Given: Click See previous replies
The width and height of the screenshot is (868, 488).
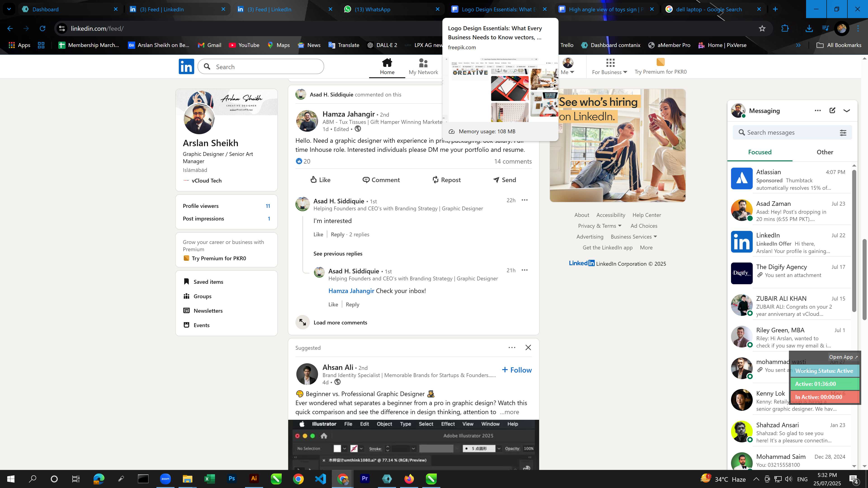Looking at the screenshot, I should pos(338,253).
